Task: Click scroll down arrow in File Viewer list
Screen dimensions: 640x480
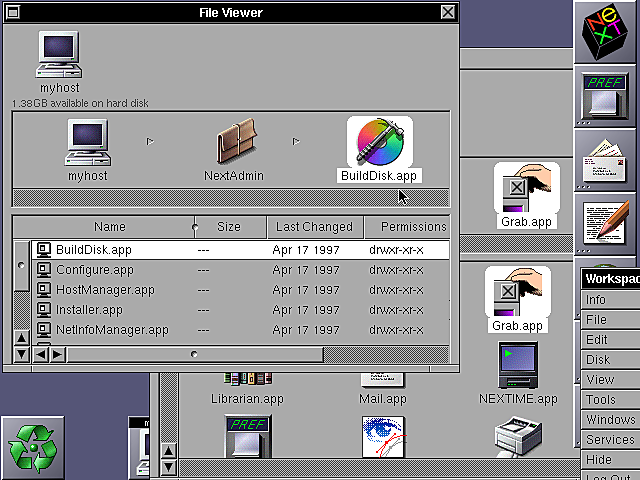Action: (22, 354)
